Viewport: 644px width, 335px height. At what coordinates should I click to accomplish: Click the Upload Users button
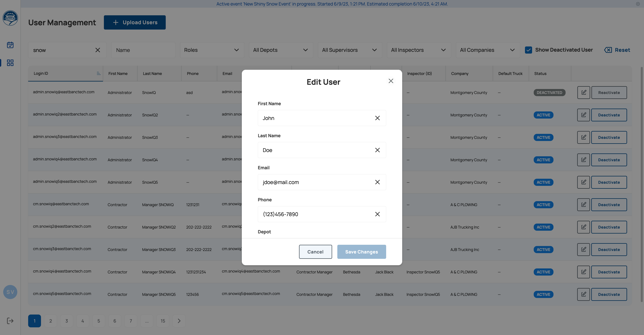(135, 22)
